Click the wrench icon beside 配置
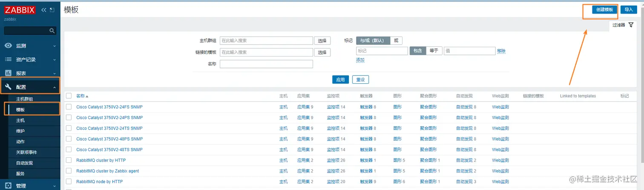This screenshot has width=644, height=190. 8,87
